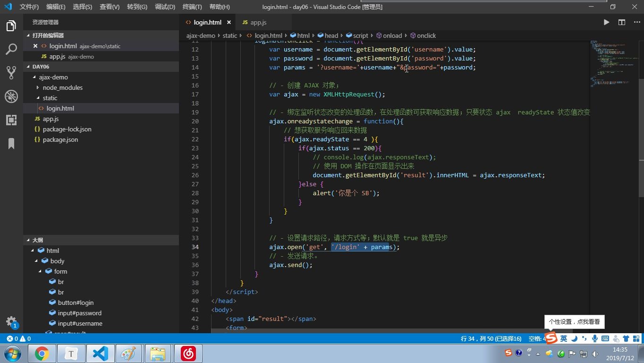Open the Search view in activity bar

pos(11,49)
